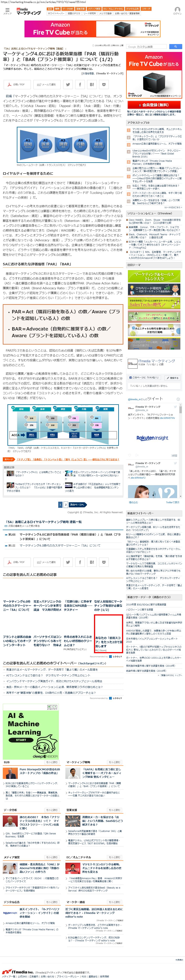Open the hamburger メディア menu icon
The image size is (185, 980).
[x=8, y=11]
